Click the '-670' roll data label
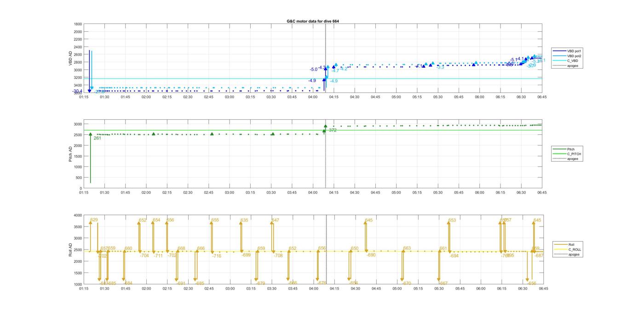Image resolution: width=644 pixels, height=319 pixels. 406,283
